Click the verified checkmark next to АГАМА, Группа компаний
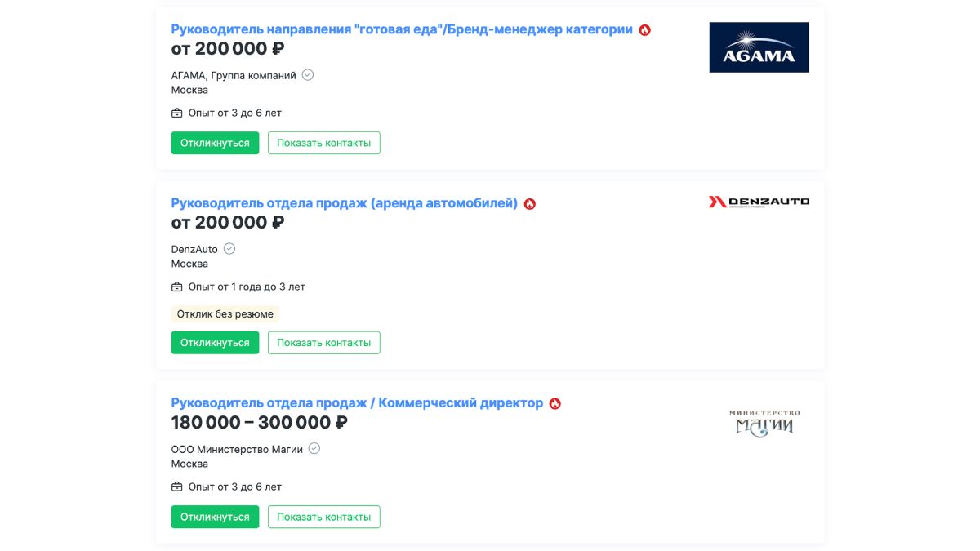Image resolution: width=980 pixels, height=551 pixels. pyautogui.click(x=308, y=75)
